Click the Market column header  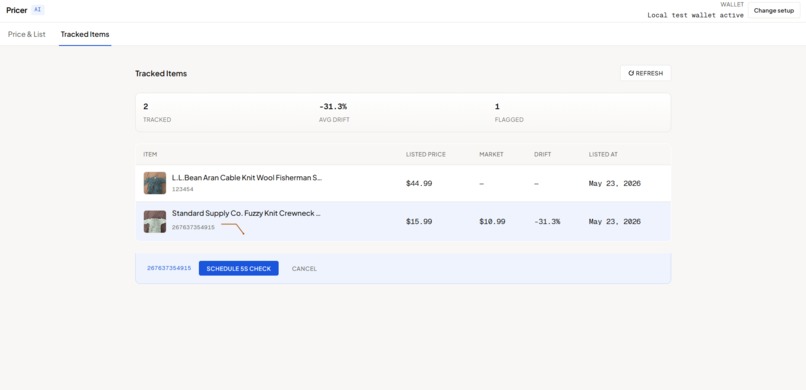pos(491,154)
